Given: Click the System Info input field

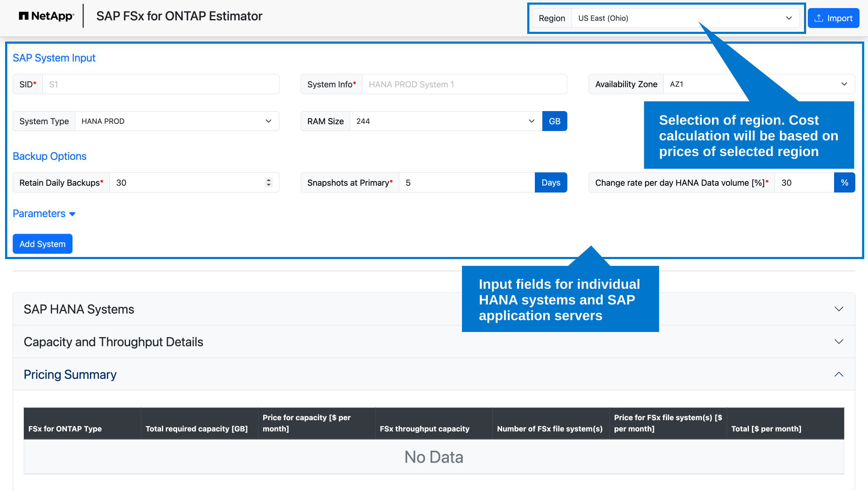Looking at the screenshot, I should tap(465, 84).
